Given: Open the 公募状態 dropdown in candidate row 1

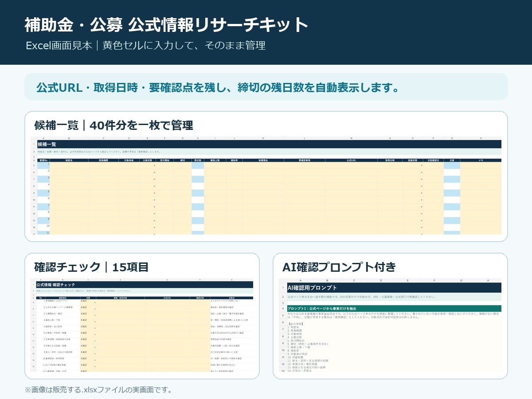Looking at the screenshot, I should 154,165.
